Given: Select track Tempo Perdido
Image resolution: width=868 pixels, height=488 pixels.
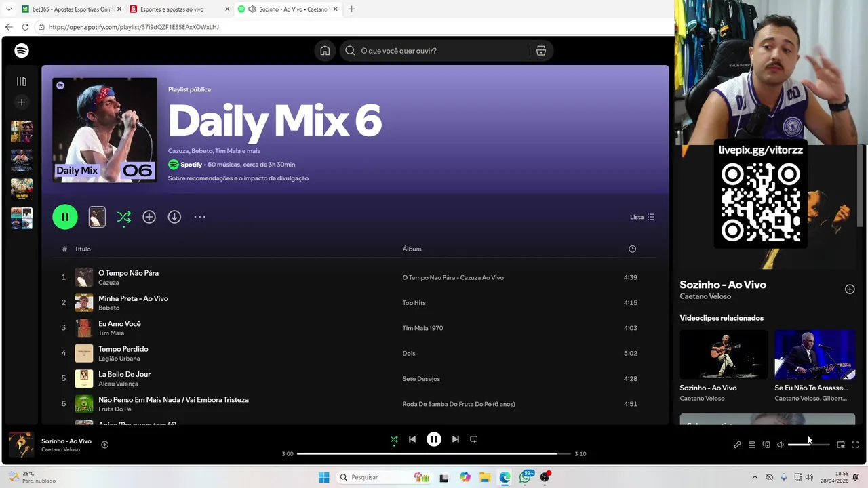Looking at the screenshot, I should coord(123,349).
